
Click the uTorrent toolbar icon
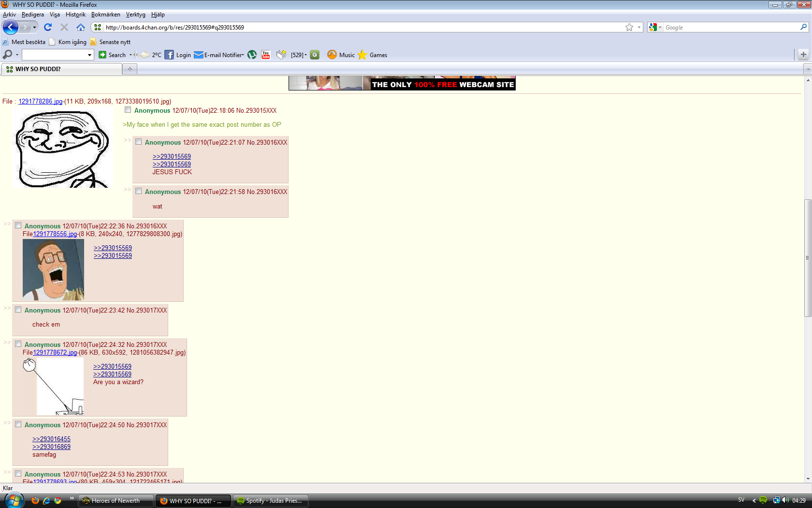(252, 55)
